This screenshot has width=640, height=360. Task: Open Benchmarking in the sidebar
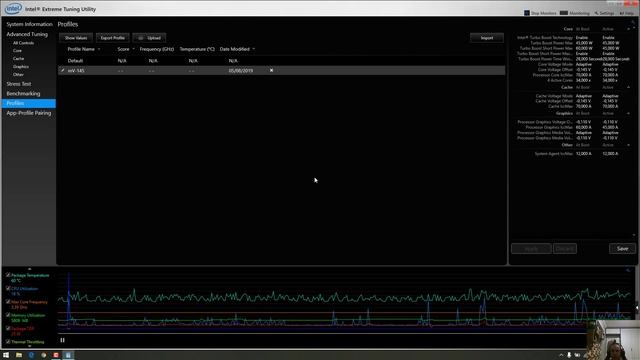coord(23,93)
